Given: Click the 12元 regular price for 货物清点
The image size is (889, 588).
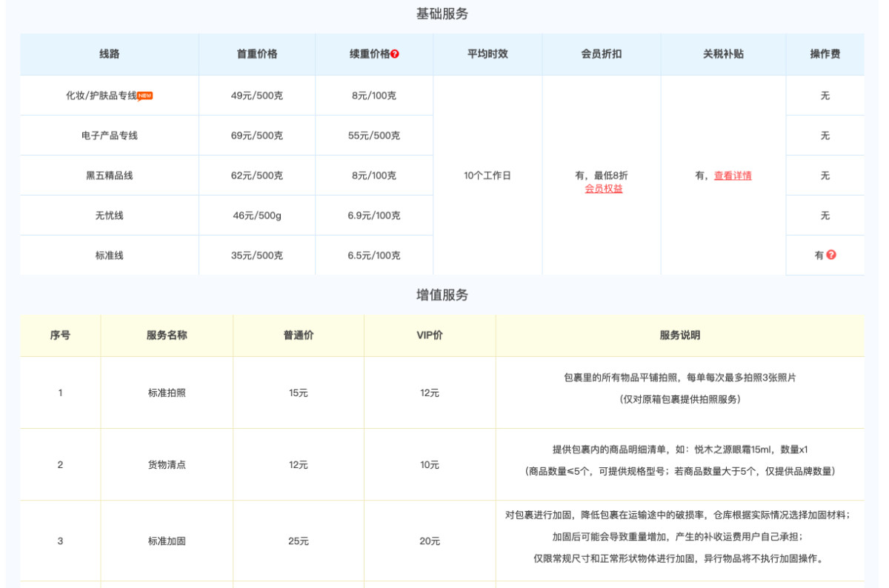Looking at the screenshot, I should 299,464.
